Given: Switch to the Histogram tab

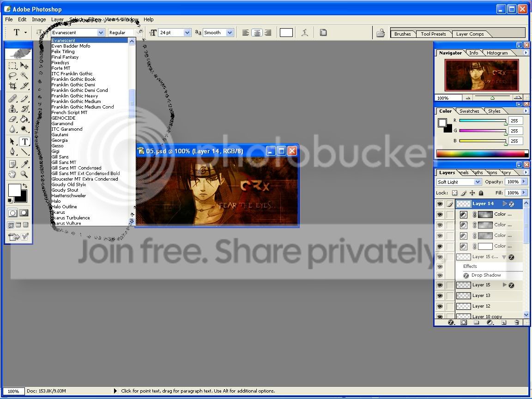Looking at the screenshot, I should coord(497,53).
